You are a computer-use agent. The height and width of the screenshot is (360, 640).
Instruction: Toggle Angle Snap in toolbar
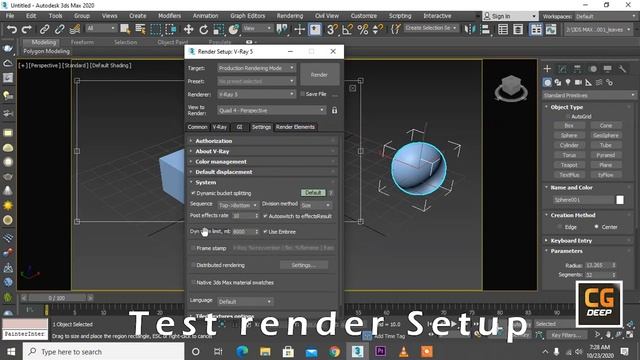click(x=347, y=29)
